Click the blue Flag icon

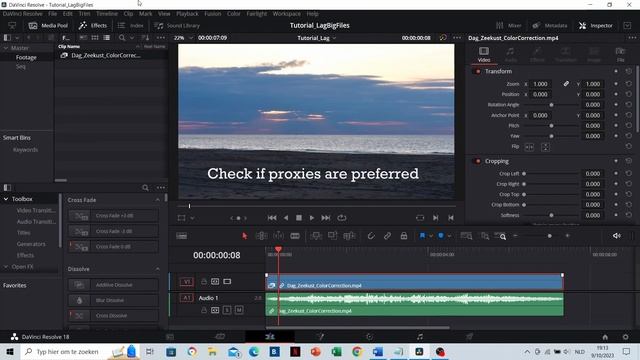pyautogui.click(x=422, y=236)
